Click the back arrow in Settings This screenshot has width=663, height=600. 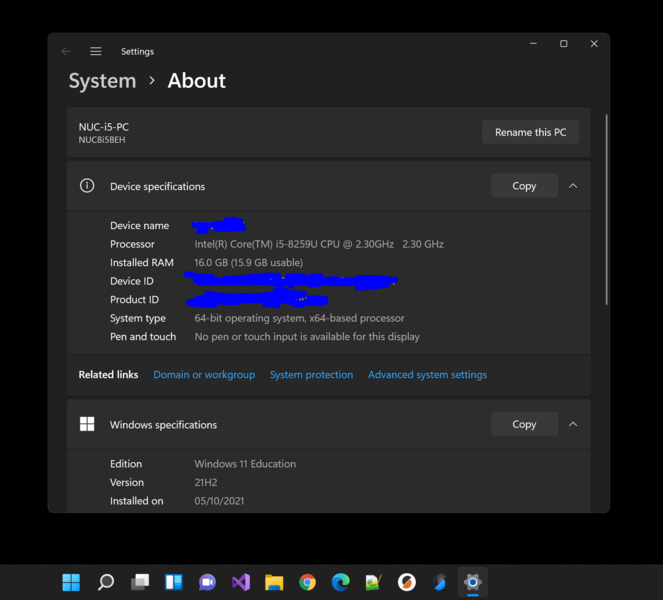pos(66,51)
